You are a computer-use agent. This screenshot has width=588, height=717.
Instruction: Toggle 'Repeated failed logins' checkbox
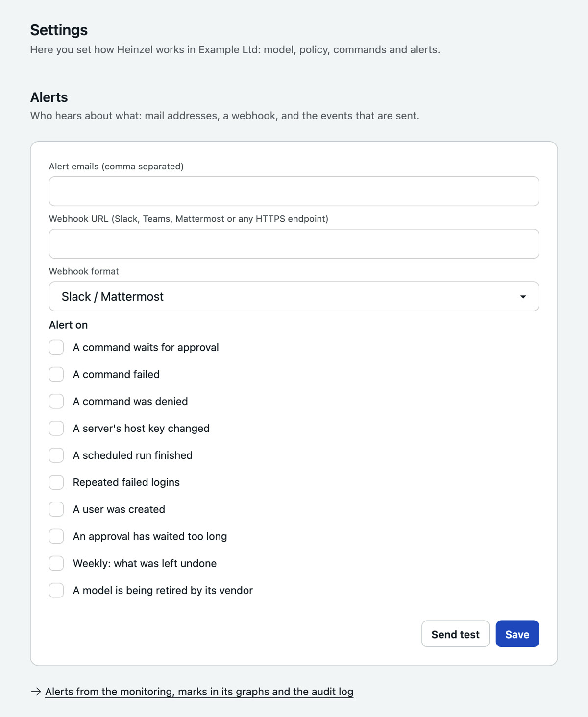point(56,482)
